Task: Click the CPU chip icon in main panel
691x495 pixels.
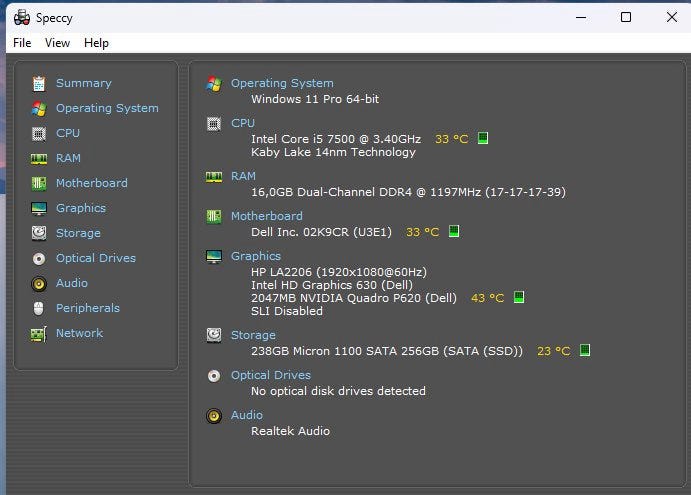Action: pos(214,124)
